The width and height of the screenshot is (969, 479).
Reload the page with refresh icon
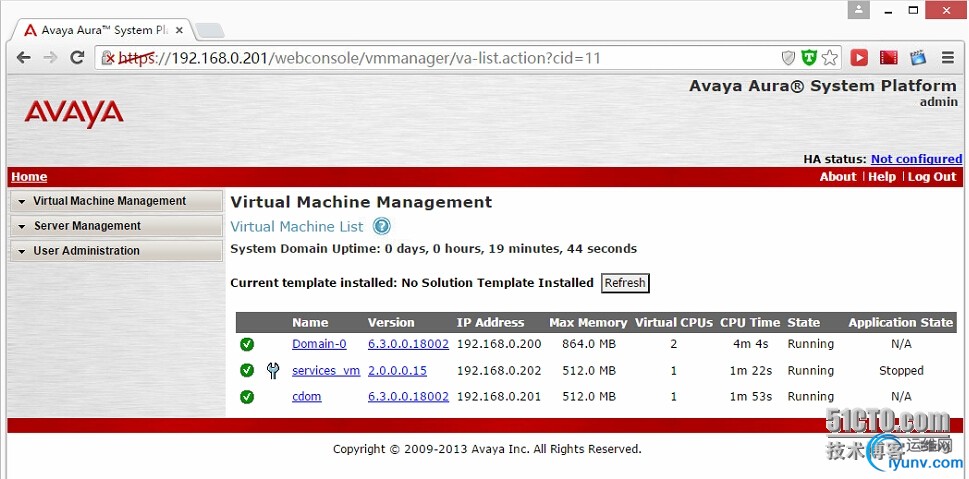[77, 57]
